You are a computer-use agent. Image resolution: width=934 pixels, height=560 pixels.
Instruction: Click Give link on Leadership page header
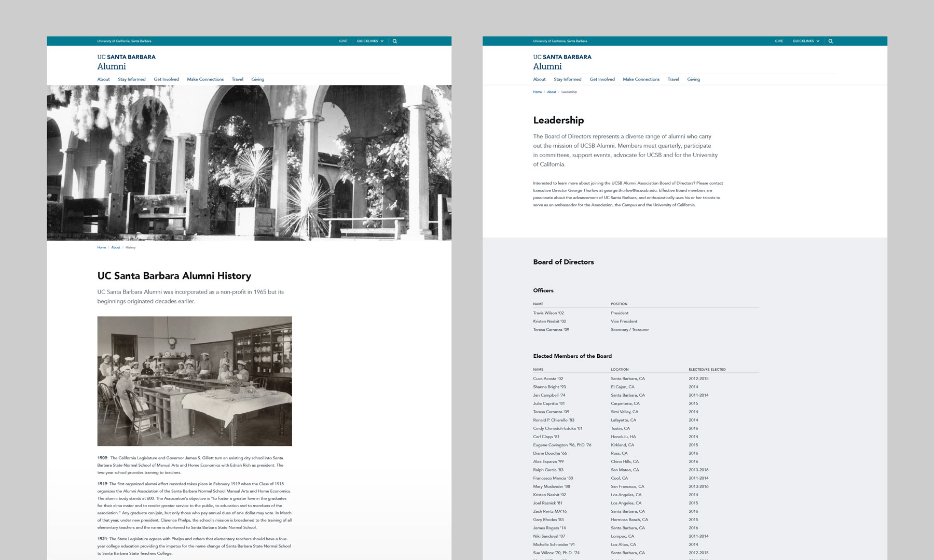coord(779,41)
